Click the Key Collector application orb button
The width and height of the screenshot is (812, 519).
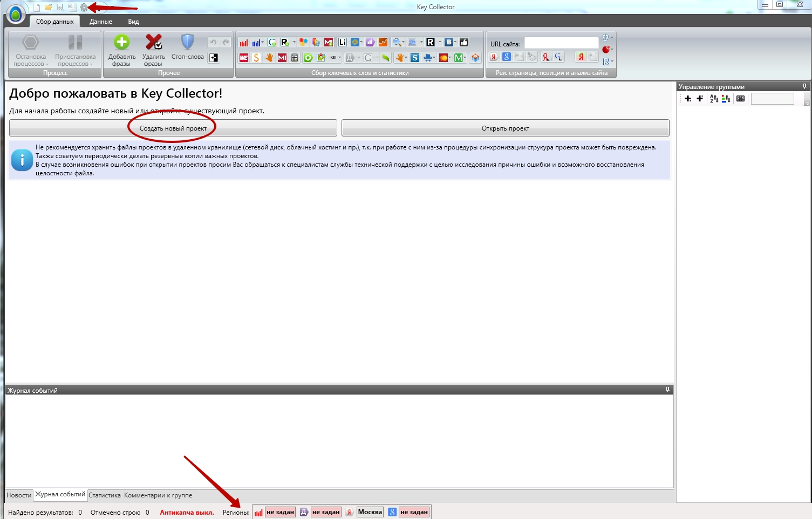(16, 15)
